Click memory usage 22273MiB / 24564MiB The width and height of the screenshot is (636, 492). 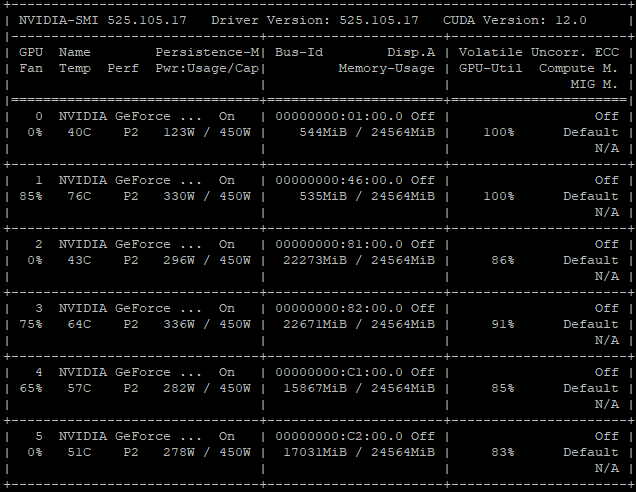tap(359, 260)
